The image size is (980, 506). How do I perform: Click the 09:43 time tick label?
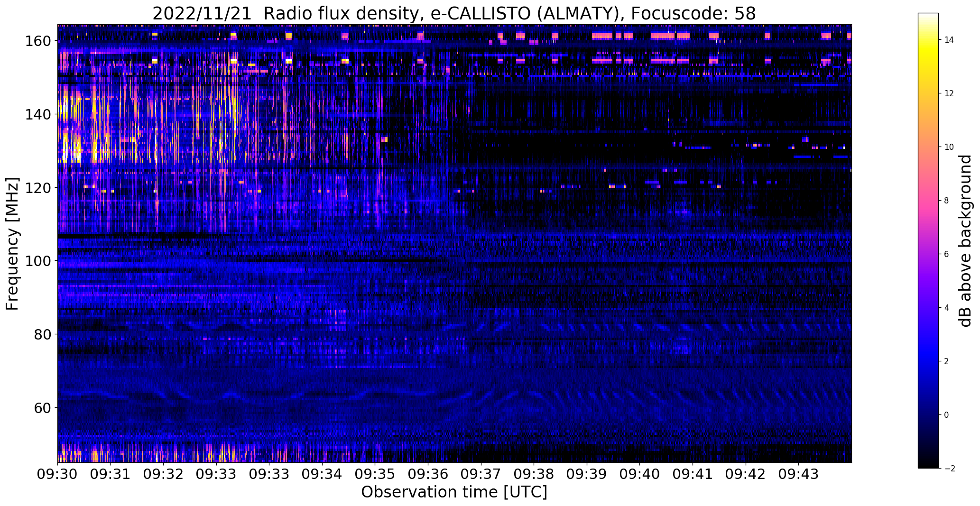(798, 474)
